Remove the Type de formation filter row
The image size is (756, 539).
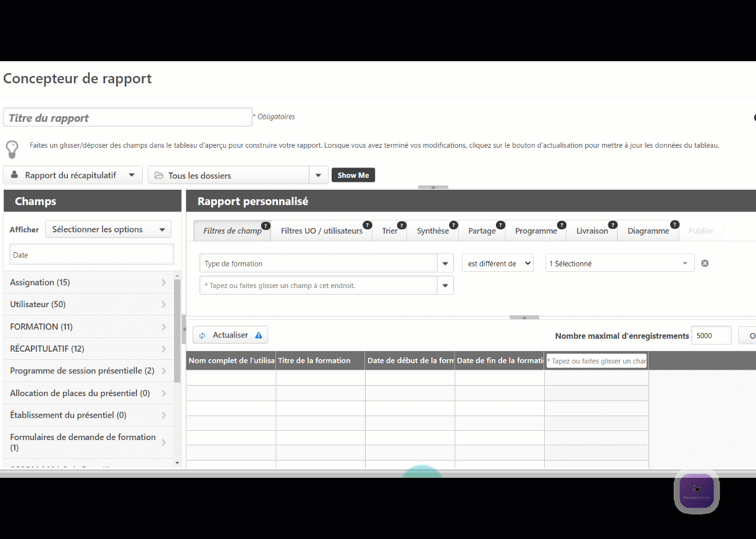[x=705, y=263]
